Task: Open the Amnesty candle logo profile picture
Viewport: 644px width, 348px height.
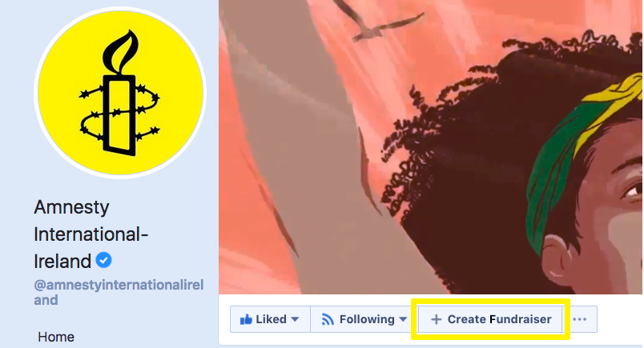Action: coord(120,92)
